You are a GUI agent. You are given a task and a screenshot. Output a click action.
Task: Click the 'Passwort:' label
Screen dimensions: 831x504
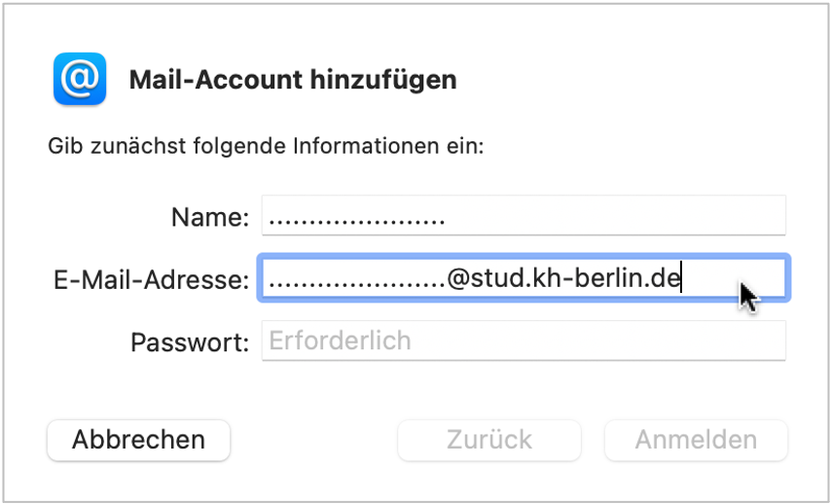(190, 342)
